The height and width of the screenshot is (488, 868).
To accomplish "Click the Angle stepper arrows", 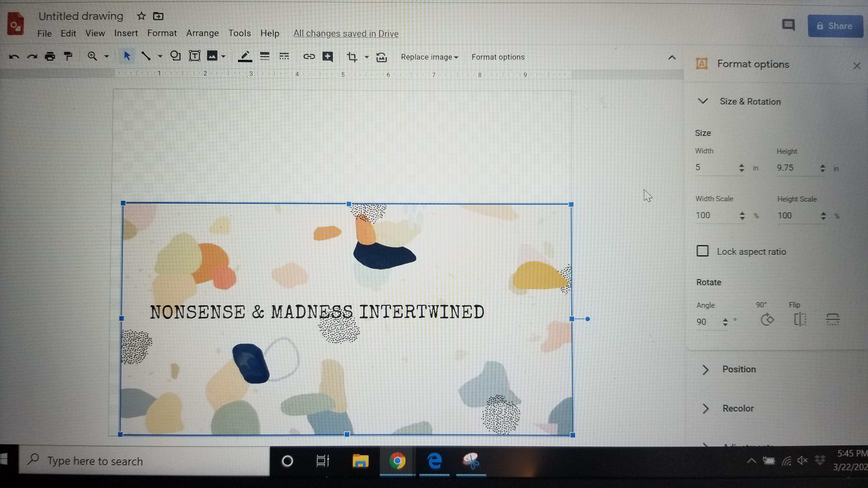I will [x=725, y=322].
